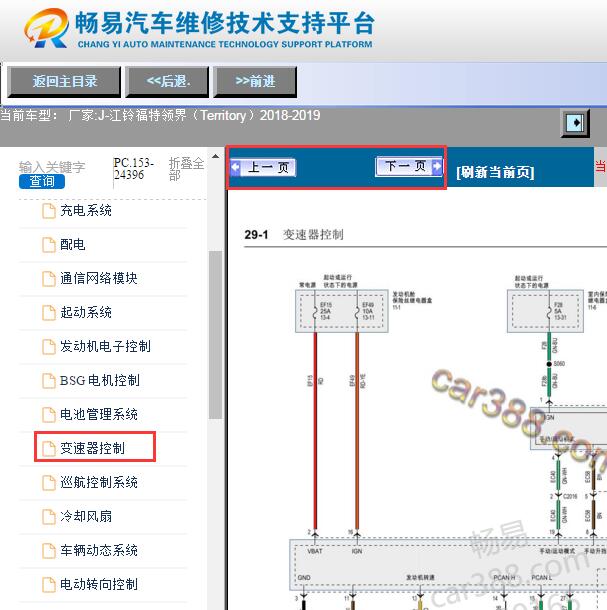Return to main directory 返回主目录

pos(64,81)
